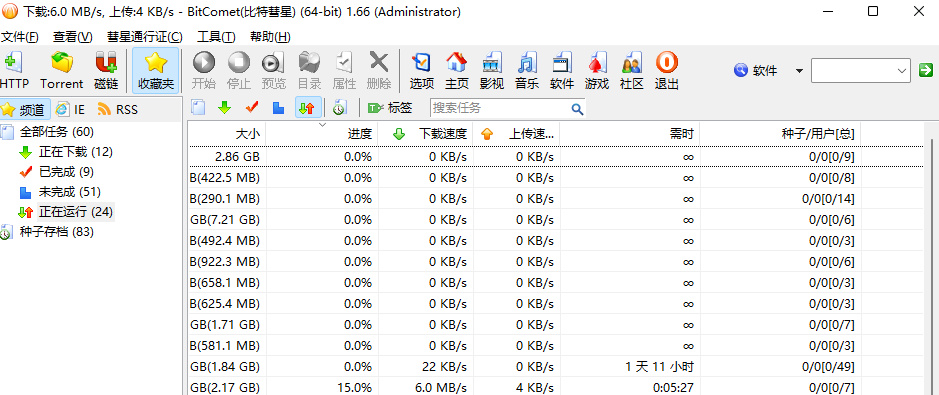939x395 pixels.
Task: Select the 7.21 GB task row
Action: (x=556, y=220)
